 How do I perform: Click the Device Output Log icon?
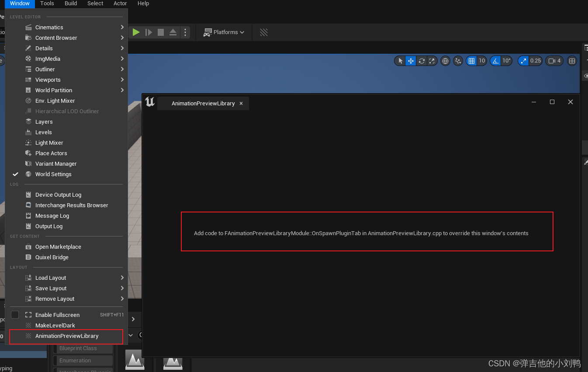point(28,195)
